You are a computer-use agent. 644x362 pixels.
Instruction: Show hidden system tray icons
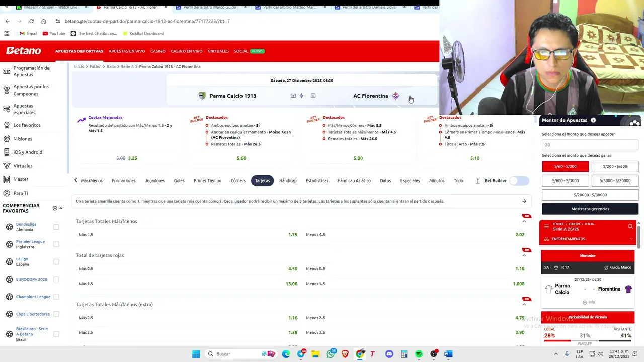556,354
